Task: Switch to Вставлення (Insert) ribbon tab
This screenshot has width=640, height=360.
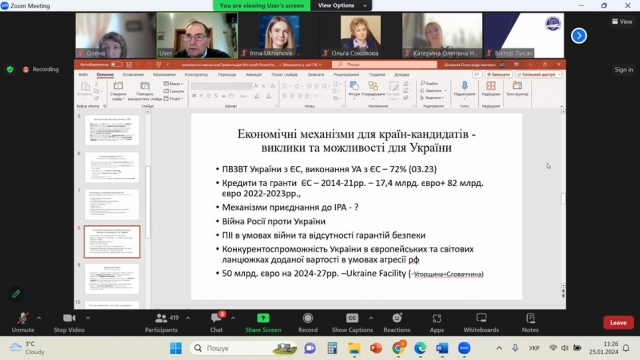Action: click(x=133, y=75)
